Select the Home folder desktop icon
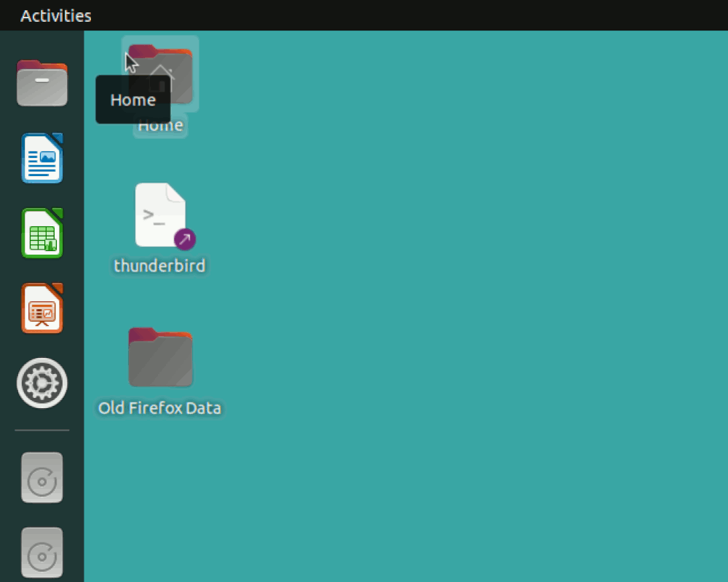 click(x=160, y=73)
